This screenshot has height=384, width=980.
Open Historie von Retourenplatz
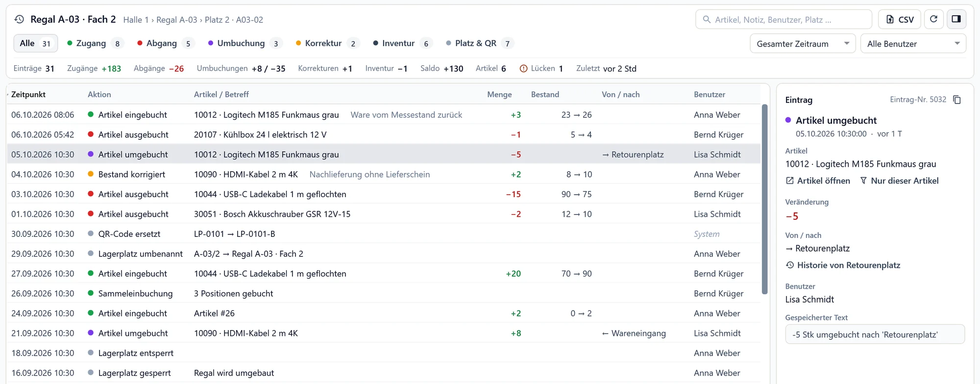843,265
